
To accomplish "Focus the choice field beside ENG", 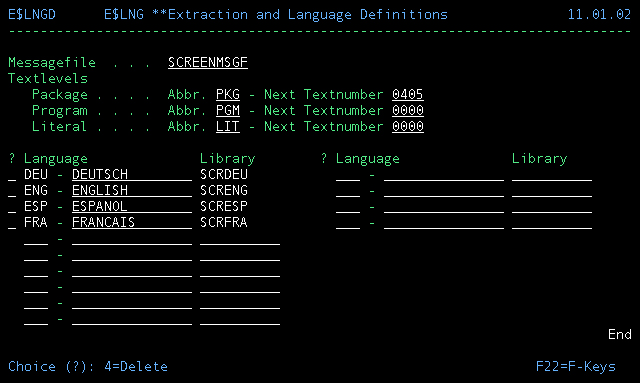I will pyautogui.click(x=12, y=190).
